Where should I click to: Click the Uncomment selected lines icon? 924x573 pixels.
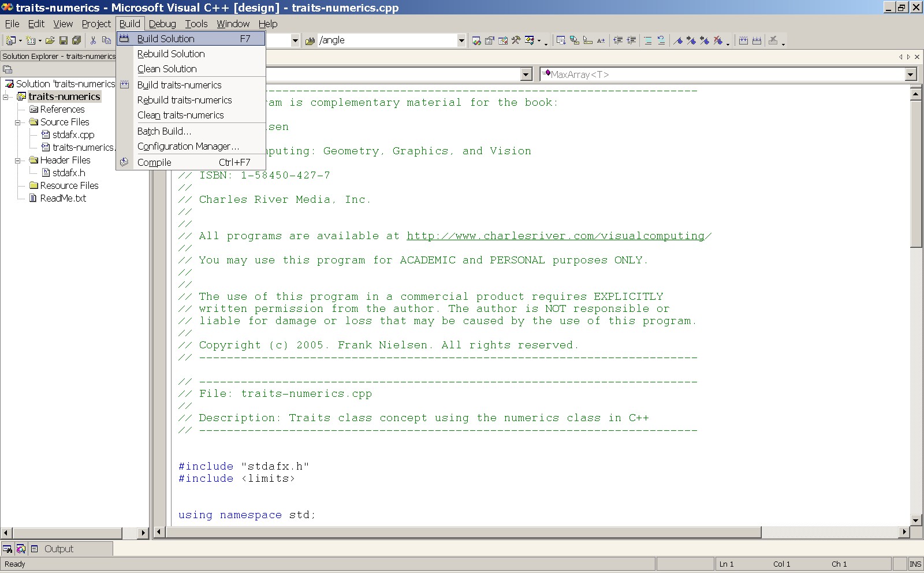pyautogui.click(x=661, y=40)
